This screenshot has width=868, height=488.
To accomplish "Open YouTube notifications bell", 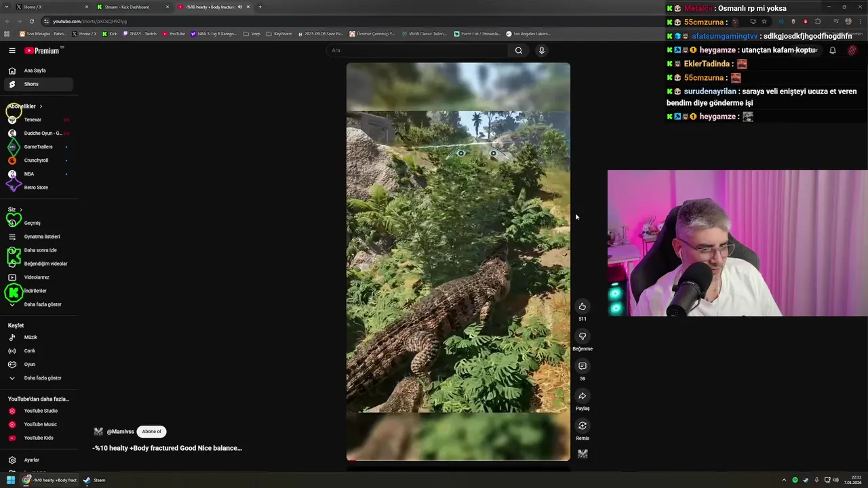I will (x=833, y=50).
